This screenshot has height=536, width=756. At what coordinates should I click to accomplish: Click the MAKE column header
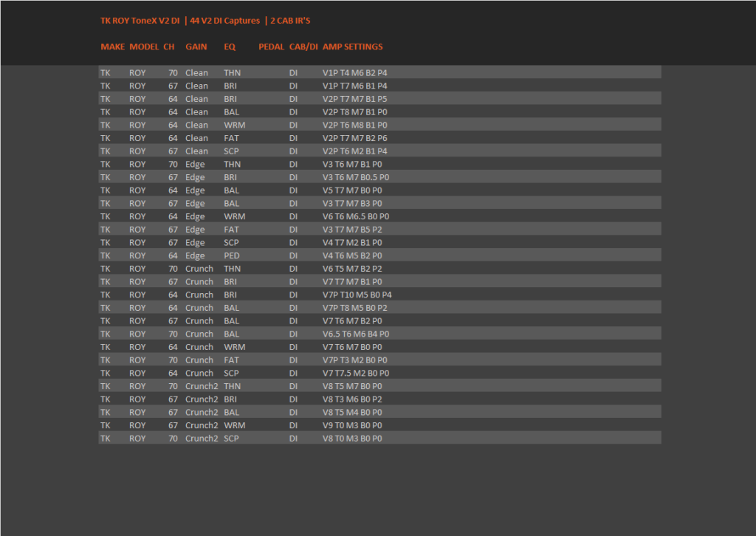pyautogui.click(x=113, y=47)
